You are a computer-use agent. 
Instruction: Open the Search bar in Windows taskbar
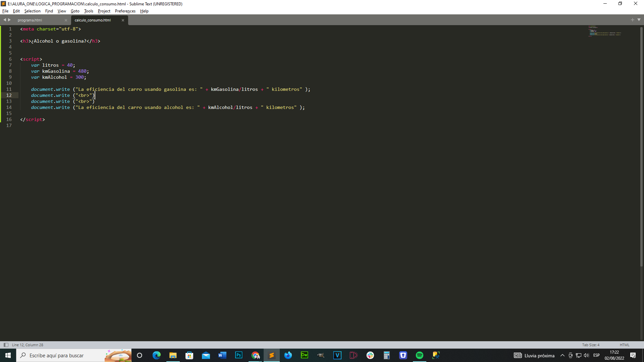(72, 355)
